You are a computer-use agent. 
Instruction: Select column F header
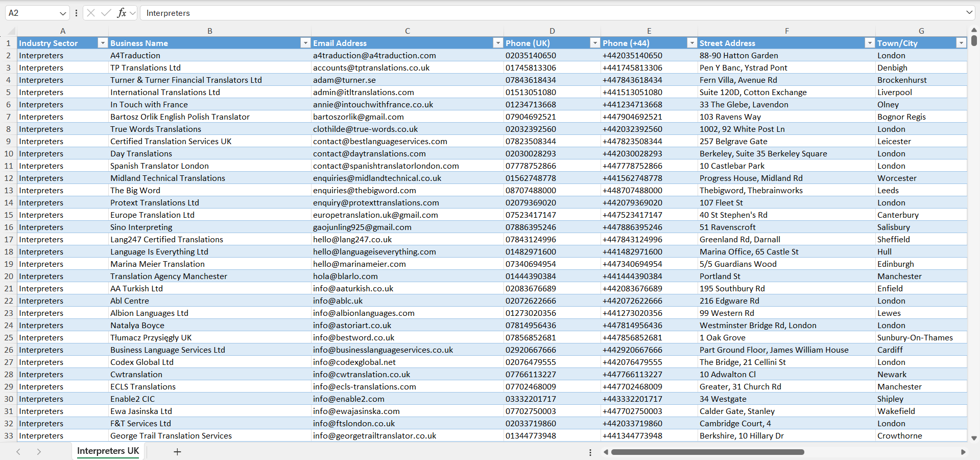(786, 31)
